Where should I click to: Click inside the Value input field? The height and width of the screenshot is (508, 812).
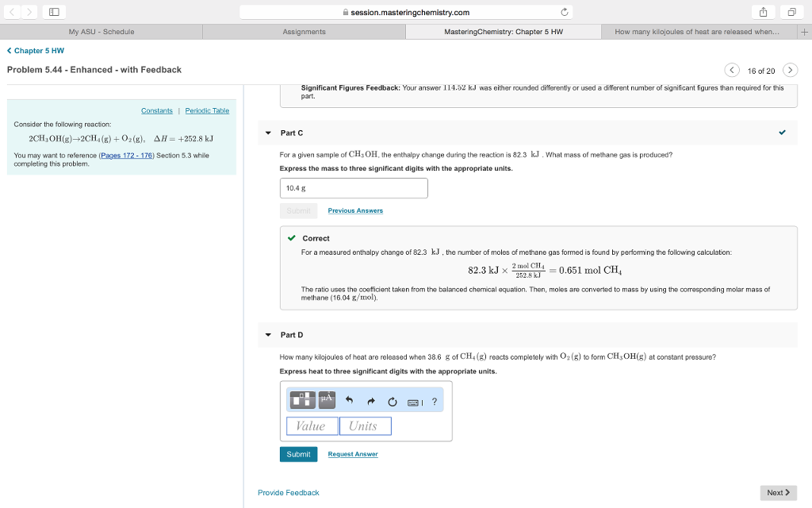pyautogui.click(x=312, y=425)
